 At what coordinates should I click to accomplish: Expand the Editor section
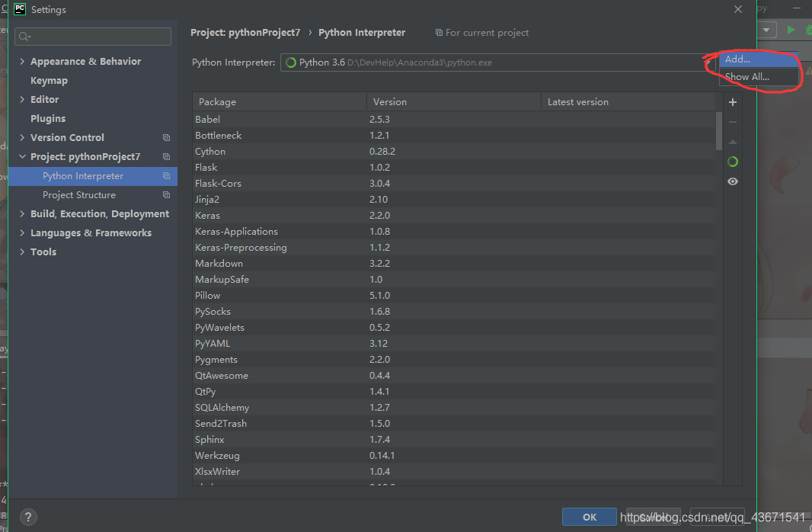click(x=22, y=99)
